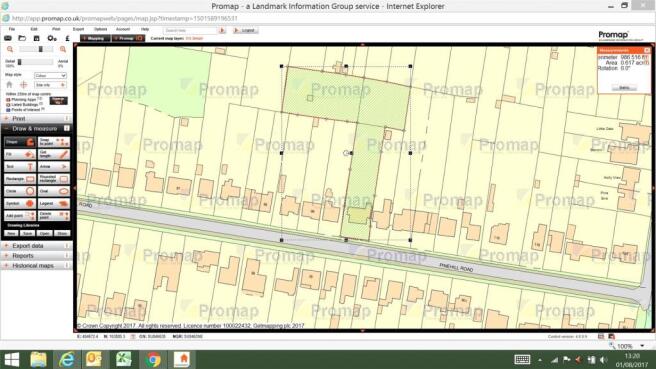Choose the Get length tool

[54, 154]
